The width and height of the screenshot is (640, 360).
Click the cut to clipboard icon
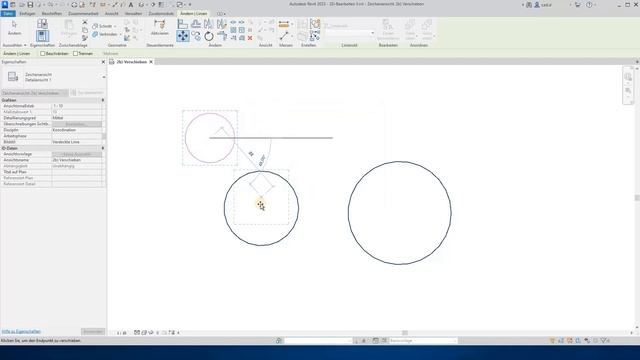pos(85,22)
